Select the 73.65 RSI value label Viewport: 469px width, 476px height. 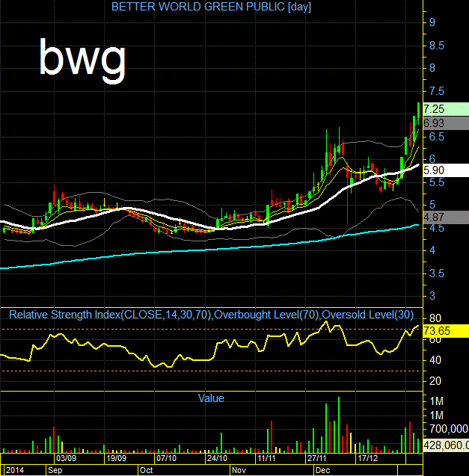(446, 331)
